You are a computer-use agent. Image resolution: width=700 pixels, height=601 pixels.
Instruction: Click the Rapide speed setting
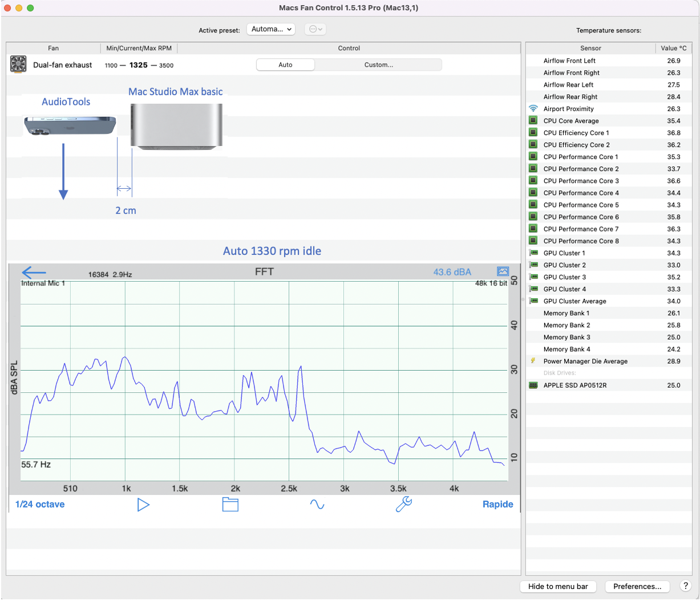coord(497,504)
